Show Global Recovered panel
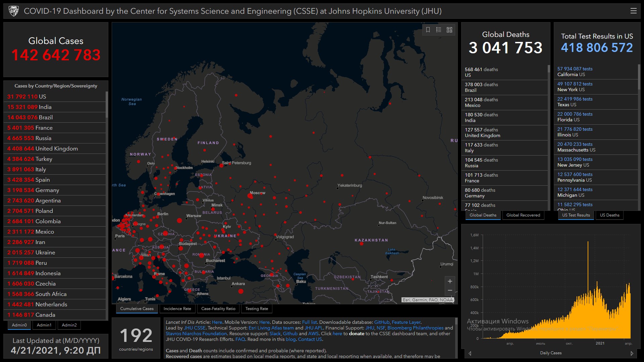 523,215
